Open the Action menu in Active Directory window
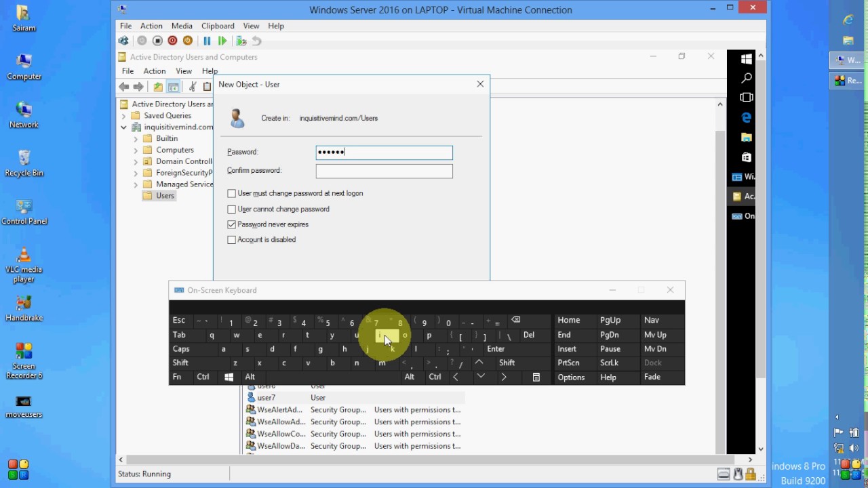 [x=155, y=71]
